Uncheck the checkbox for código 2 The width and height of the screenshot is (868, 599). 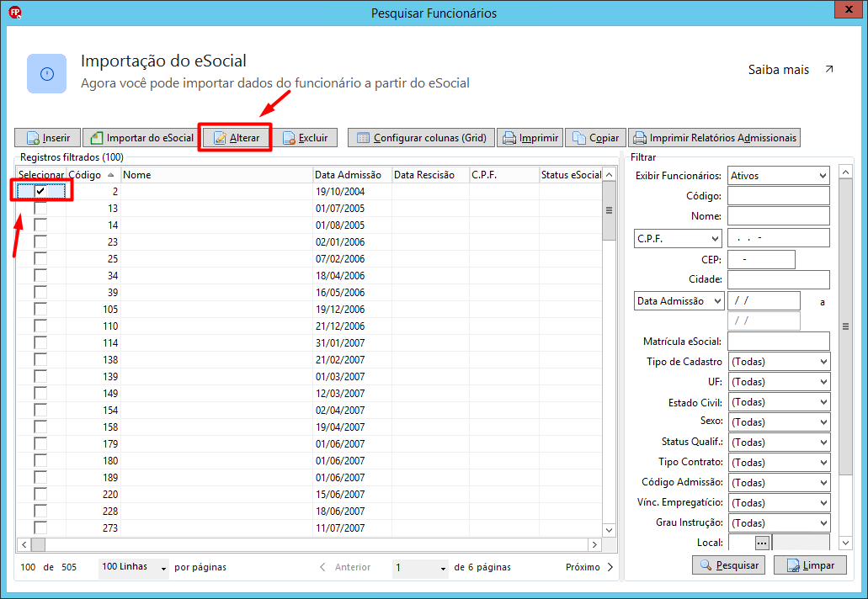click(40, 192)
